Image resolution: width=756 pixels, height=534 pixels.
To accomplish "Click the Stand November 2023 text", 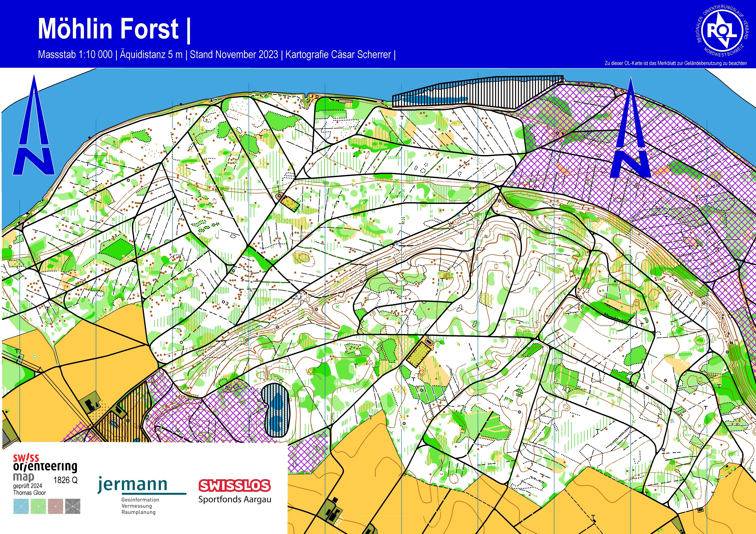I will click(234, 54).
